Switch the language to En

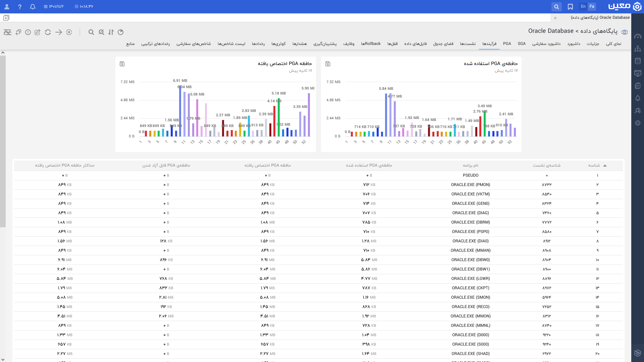click(x=583, y=7)
